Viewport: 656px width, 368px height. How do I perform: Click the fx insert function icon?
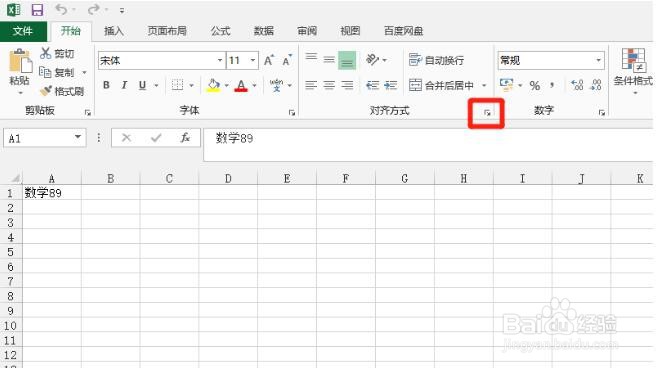click(x=184, y=138)
